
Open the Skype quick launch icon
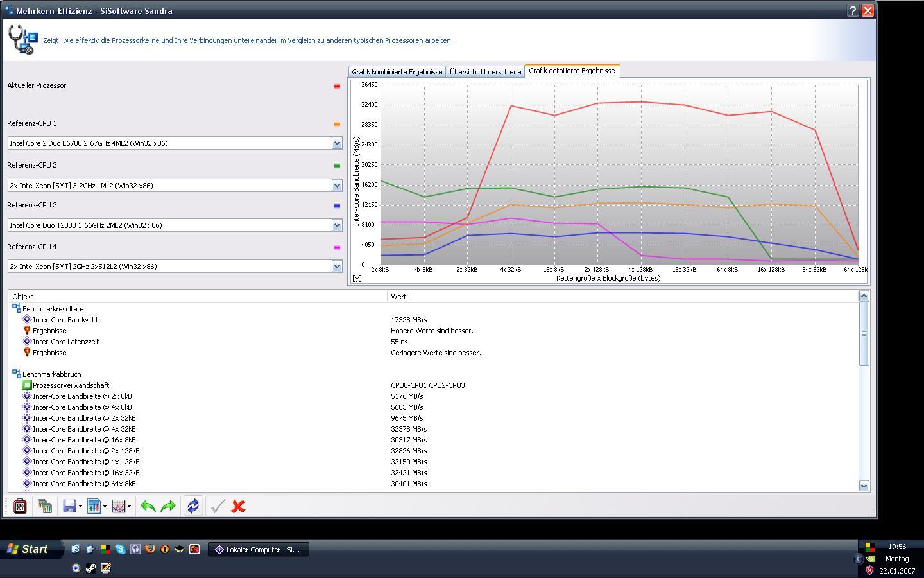(x=120, y=549)
